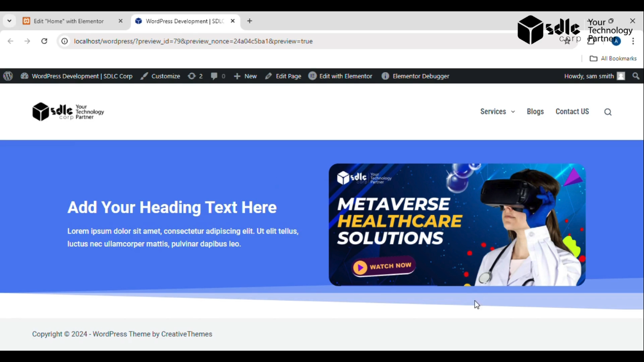This screenshot has height=362, width=644.
Task: Click the CreativeThemes footer link
Action: 187,334
